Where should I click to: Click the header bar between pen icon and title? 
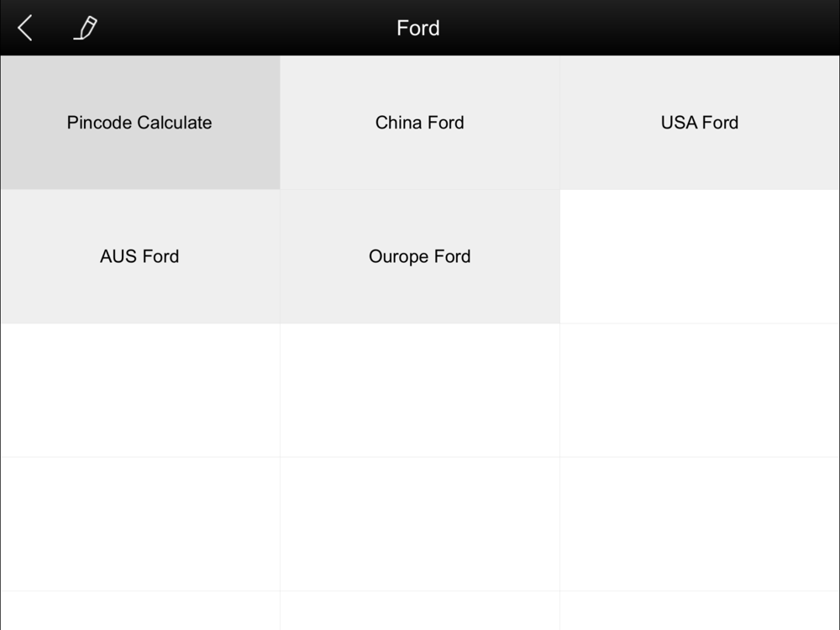244,28
